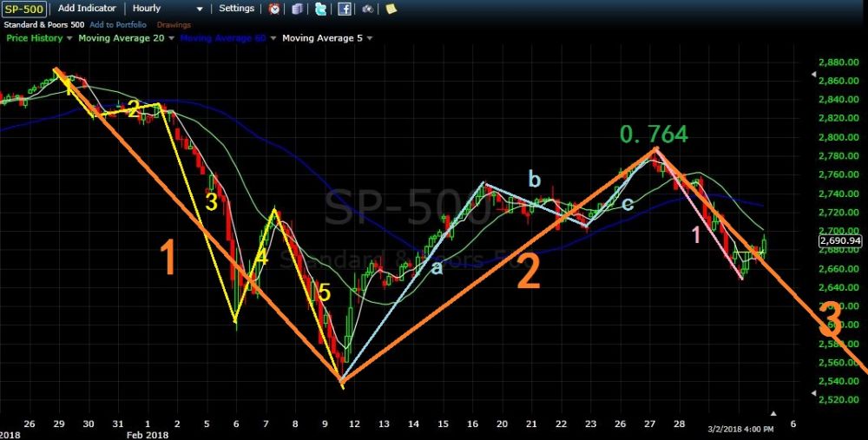
Task: Click the SP-500 symbol input box
Action: [x=22, y=9]
